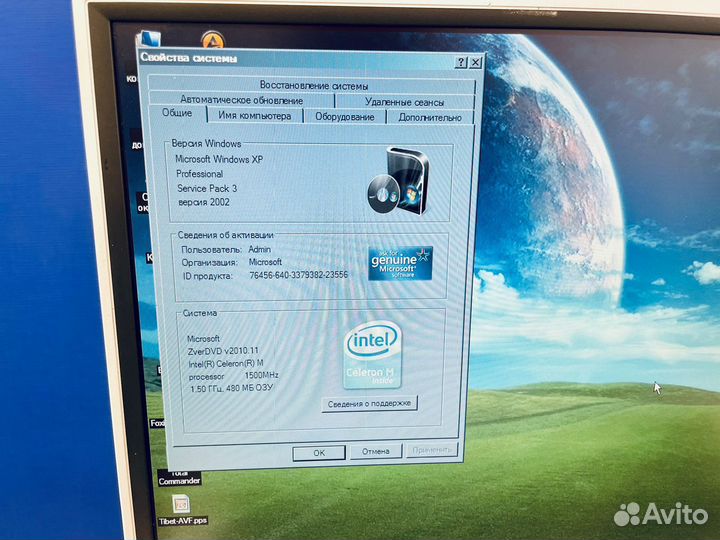Open the Удаленные сеансы tab
Screen dimensions: 720x540
(x=405, y=102)
